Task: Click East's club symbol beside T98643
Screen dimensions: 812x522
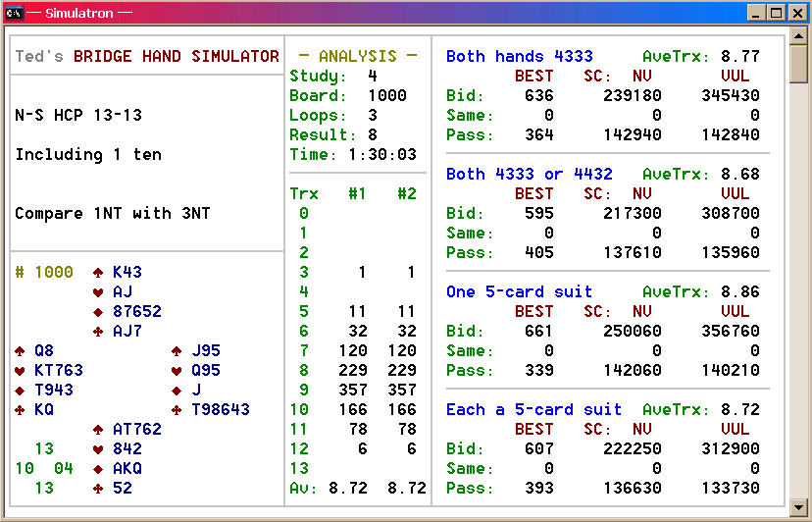Action: click(x=177, y=410)
